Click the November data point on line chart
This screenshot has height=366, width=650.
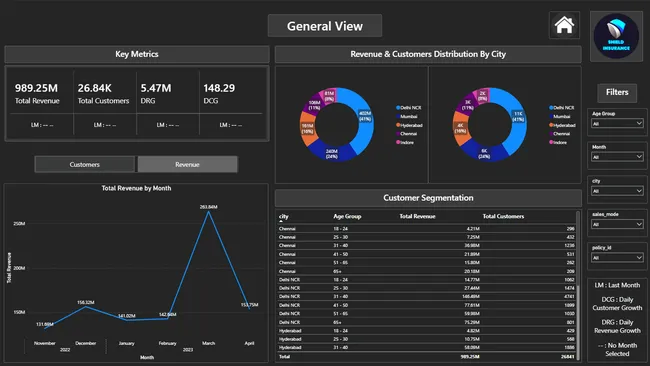pos(45,328)
